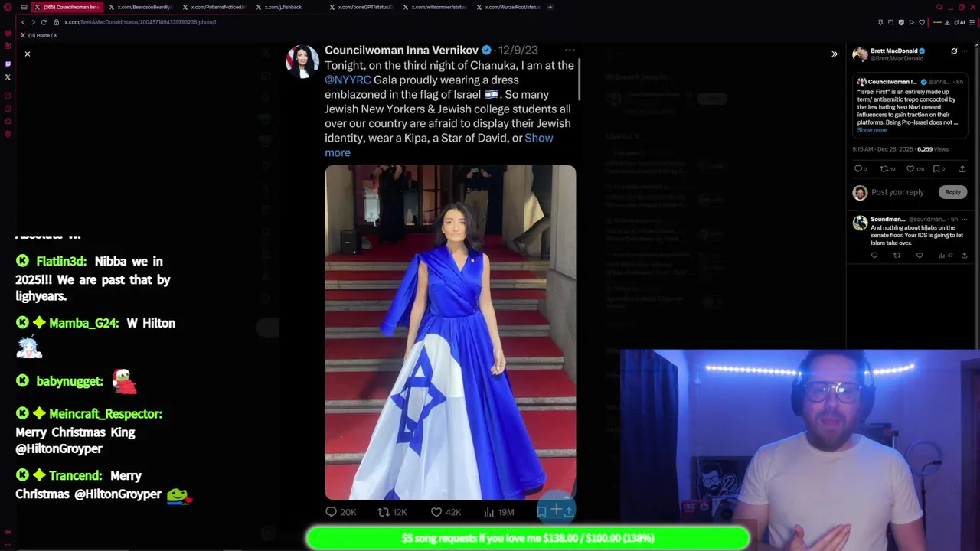Viewport: 980px width, 551px height.
Task: Collapse the side panel with double-chevron icon
Action: [x=835, y=54]
